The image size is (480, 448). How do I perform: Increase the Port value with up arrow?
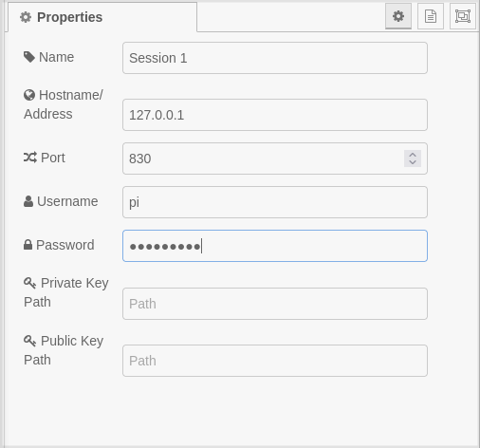(x=413, y=155)
